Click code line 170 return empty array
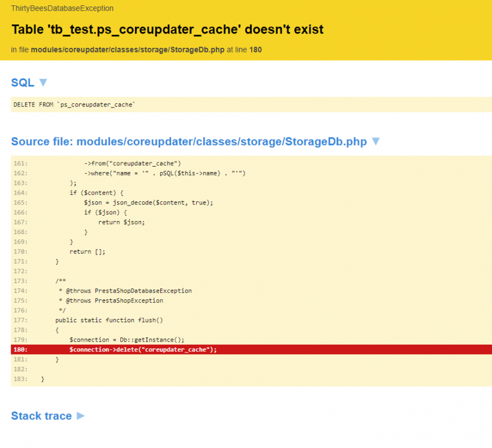The width and height of the screenshot is (492, 448). (87, 251)
